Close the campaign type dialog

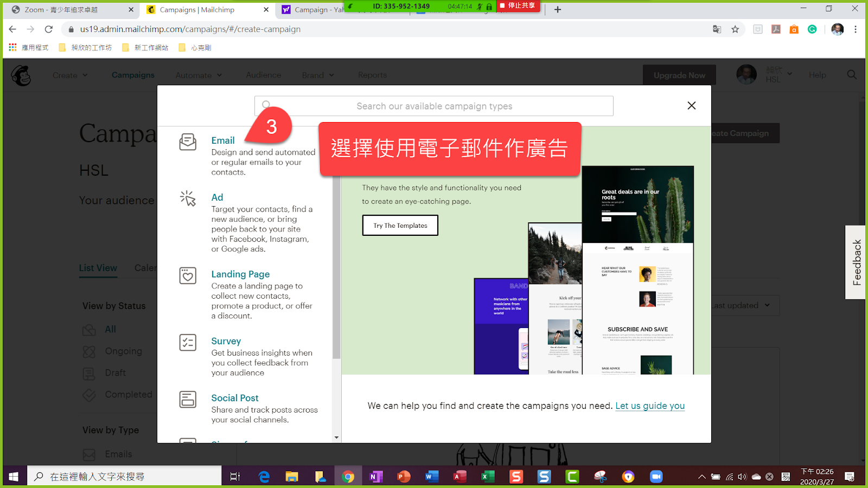point(692,106)
